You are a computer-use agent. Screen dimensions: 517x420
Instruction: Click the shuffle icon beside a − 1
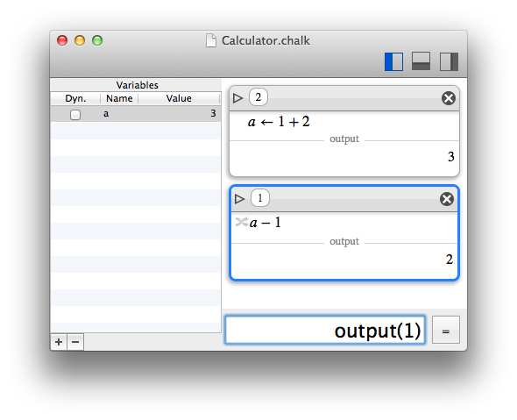[x=241, y=222]
